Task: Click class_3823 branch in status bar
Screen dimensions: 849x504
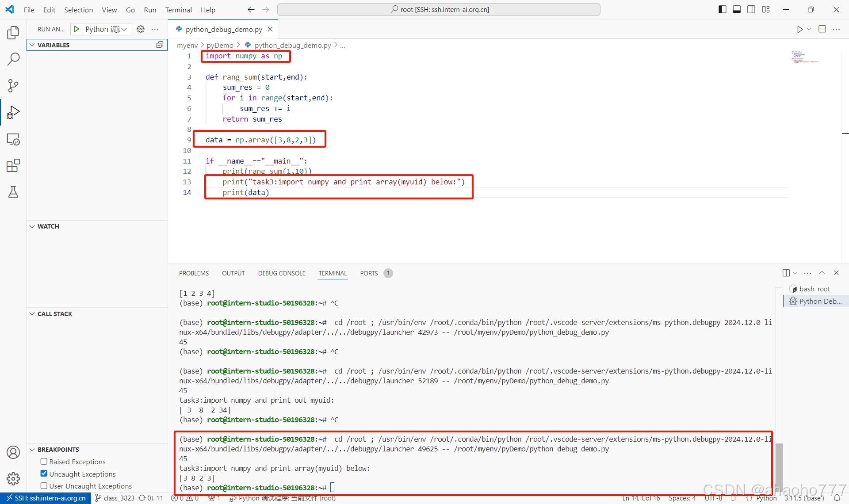Action: pos(115,498)
